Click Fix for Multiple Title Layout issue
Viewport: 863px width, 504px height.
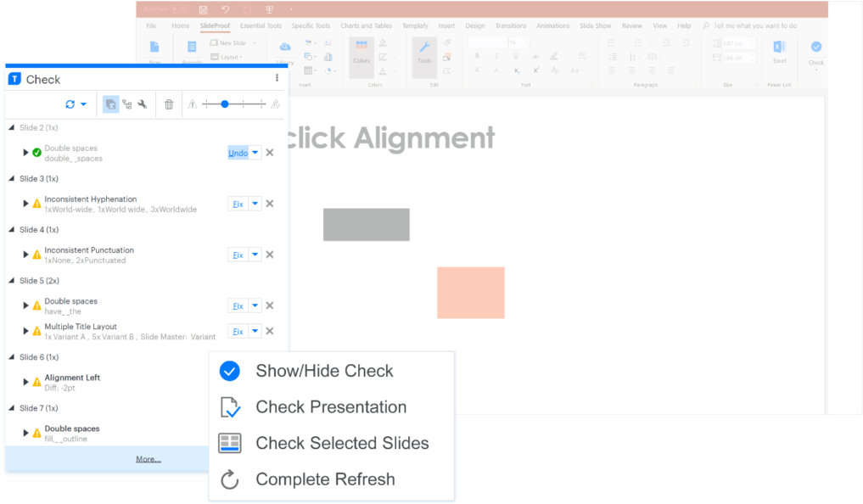tap(238, 332)
